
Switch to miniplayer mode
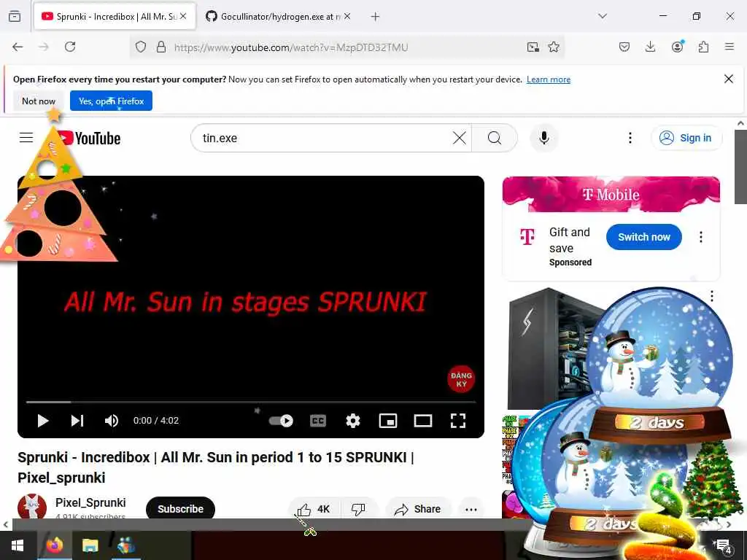[388, 421]
